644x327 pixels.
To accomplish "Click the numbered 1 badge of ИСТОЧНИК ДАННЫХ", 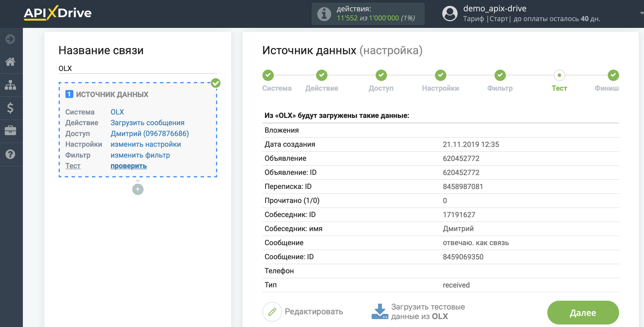I will (69, 94).
